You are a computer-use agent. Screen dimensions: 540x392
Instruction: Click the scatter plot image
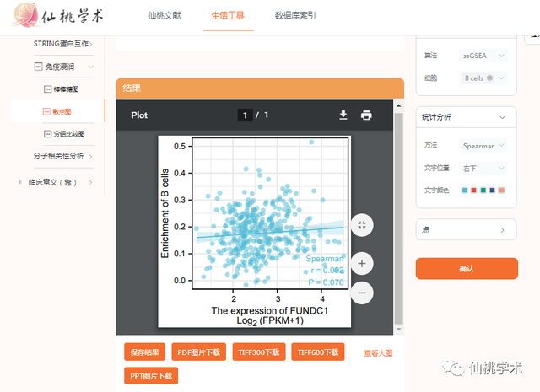point(255,231)
